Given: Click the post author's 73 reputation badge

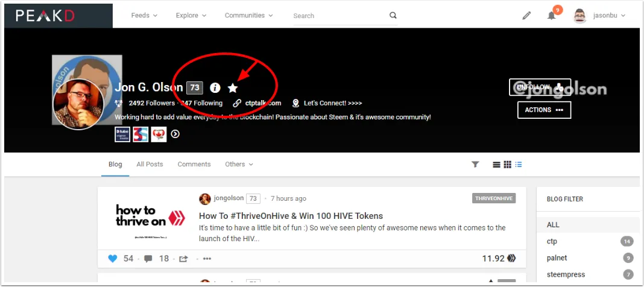Looking at the screenshot, I should tap(253, 199).
